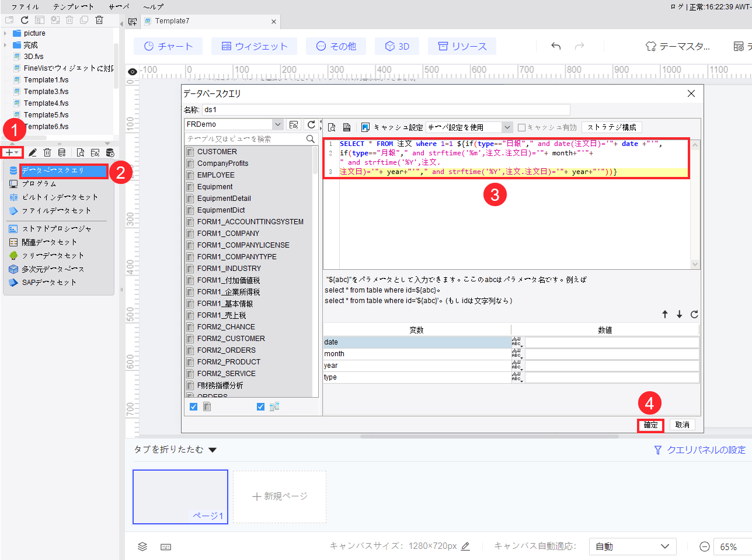Click the magnifier search icon in table search
752x560 pixels.
311,139
